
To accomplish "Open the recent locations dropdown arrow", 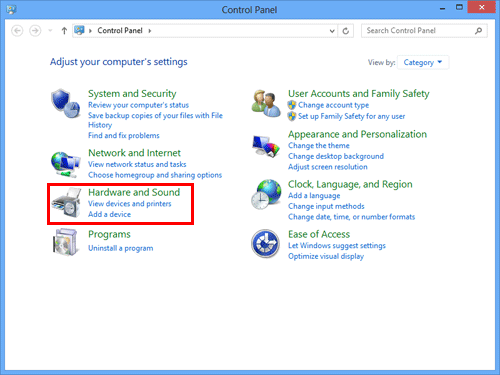I will point(50,31).
